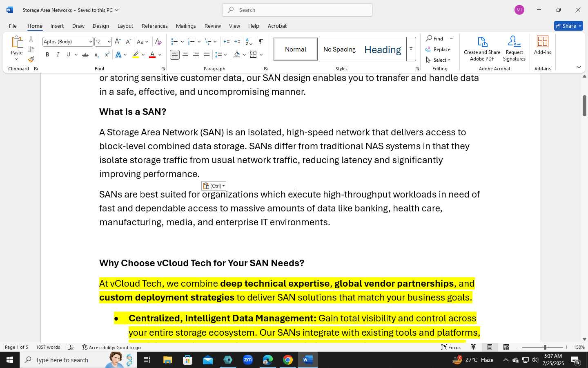Image resolution: width=588 pixels, height=368 pixels.
Task: Apply superscript formatting
Action: (107, 55)
